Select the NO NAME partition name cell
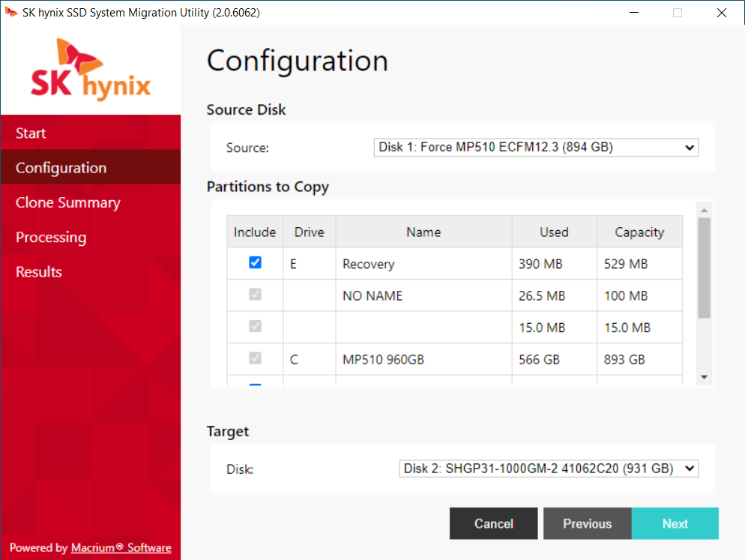 (x=423, y=295)
